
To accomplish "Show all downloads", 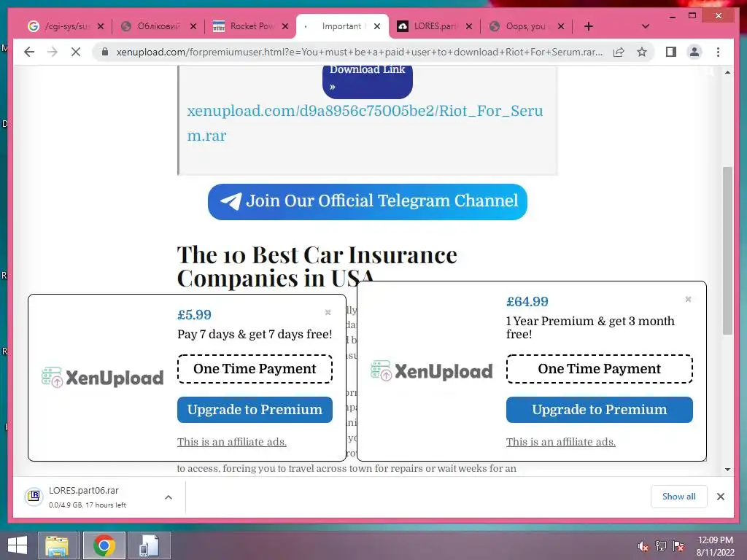I will tap(679, 497).
